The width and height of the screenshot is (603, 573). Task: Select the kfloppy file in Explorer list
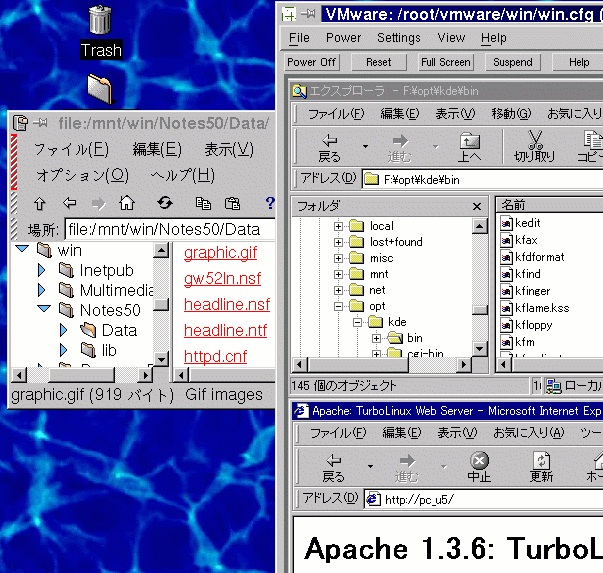(526, 325)
